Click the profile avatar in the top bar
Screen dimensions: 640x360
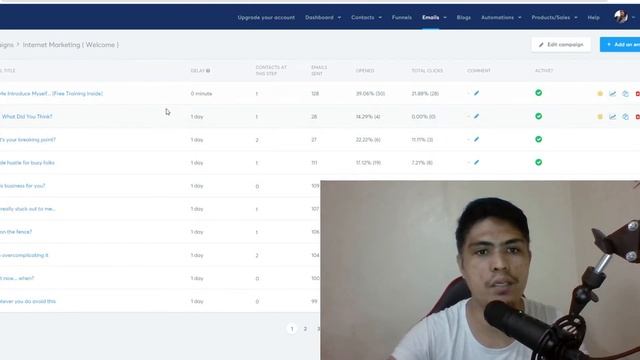click(x=621, y=17)
